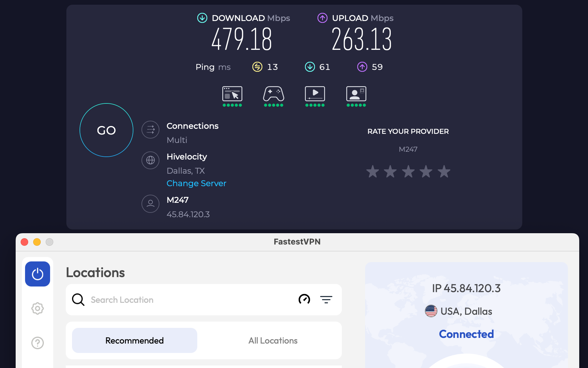Minimize FastestVPN with the yellow button

[37, 242]
